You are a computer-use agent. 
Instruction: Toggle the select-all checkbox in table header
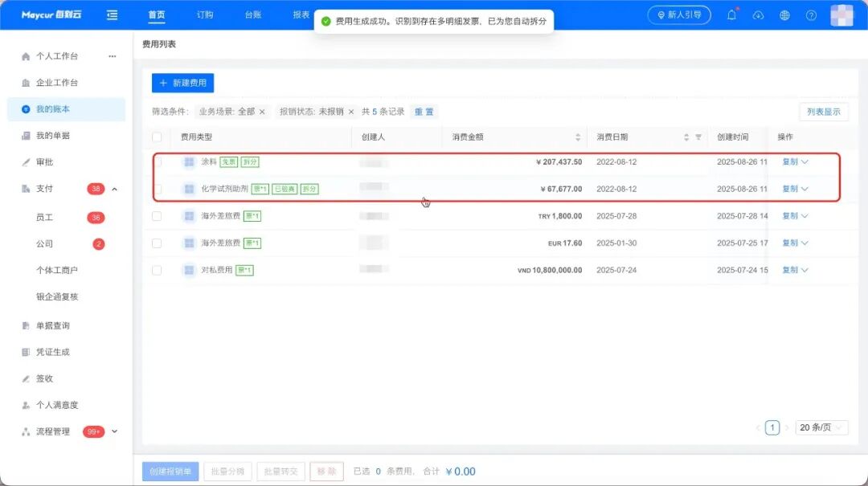coord(157,137)
